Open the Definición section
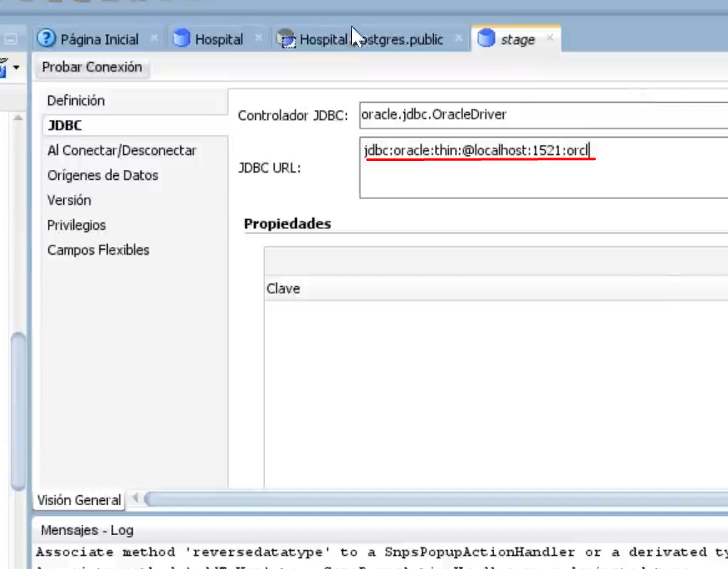The width and height of the screenshot is (728, 569). coord(76,100)
